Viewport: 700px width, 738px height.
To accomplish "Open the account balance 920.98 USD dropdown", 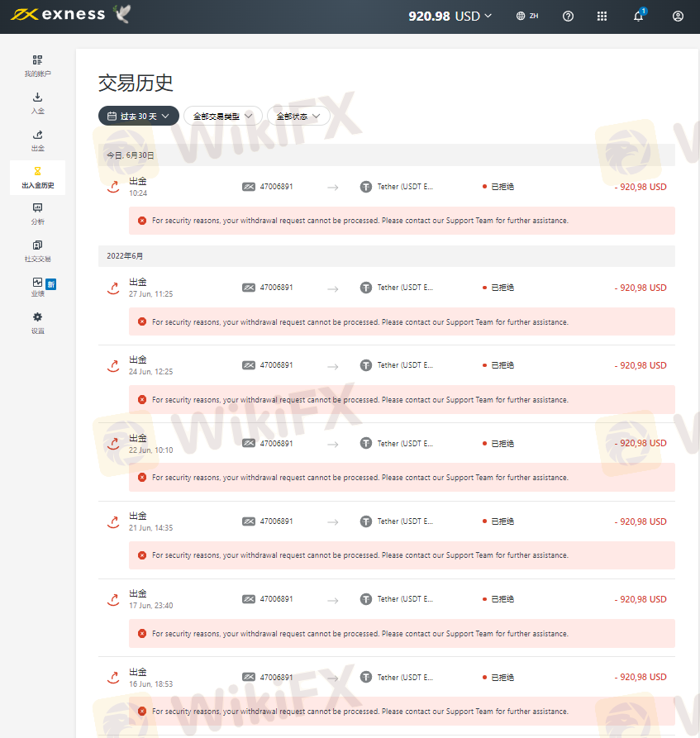I will pyautogui.click(x=450, y=16).
